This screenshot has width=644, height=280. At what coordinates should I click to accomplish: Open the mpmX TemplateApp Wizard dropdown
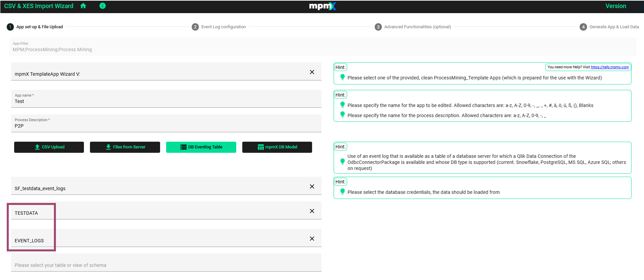coord(166,71)
